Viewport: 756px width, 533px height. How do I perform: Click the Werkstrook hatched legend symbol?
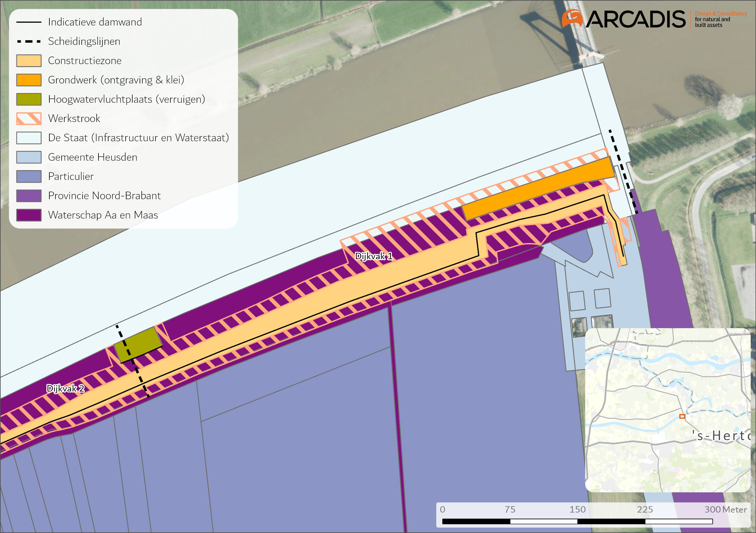(29, 119)
